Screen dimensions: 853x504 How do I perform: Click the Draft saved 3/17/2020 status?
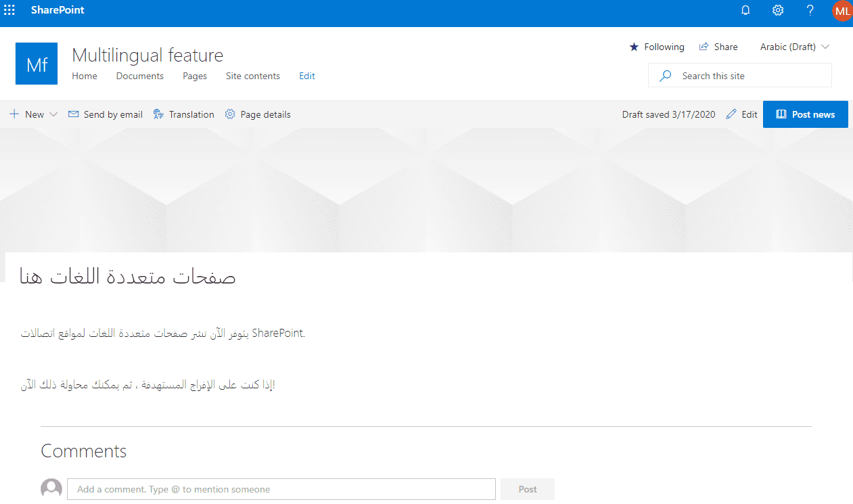point(668,114)
